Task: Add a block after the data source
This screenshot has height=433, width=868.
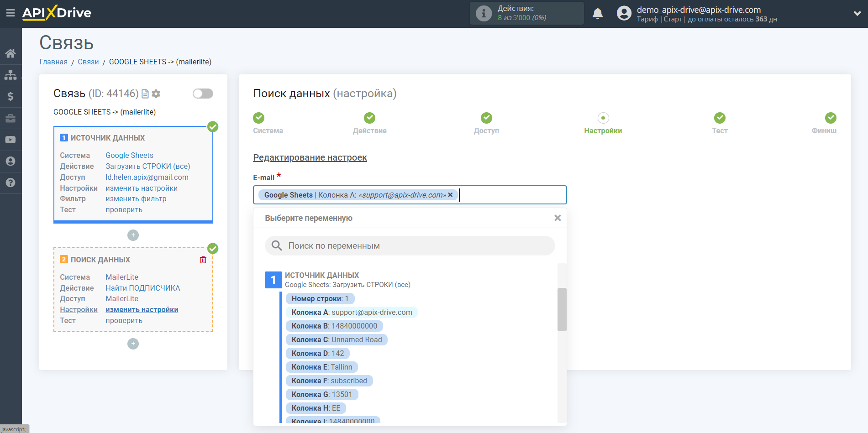Action: 133,235
